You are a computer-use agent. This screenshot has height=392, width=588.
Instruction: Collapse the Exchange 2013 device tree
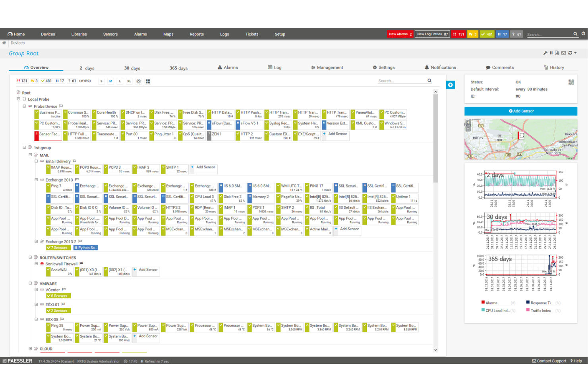point(36,180)
